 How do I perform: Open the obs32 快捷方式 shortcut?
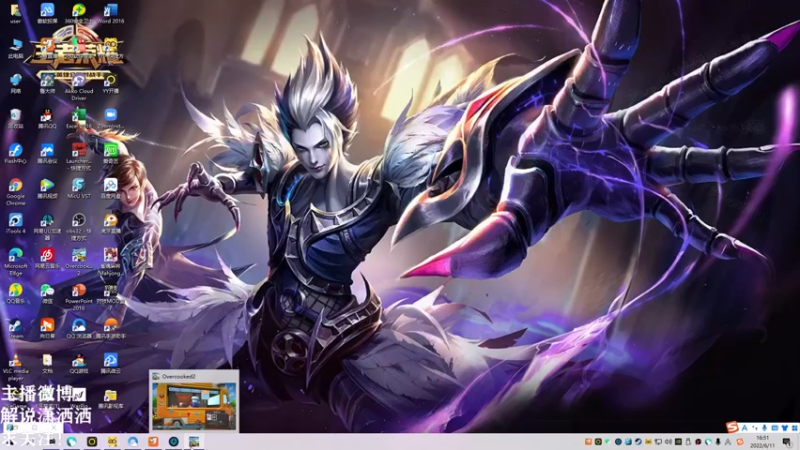pos(79,227)
